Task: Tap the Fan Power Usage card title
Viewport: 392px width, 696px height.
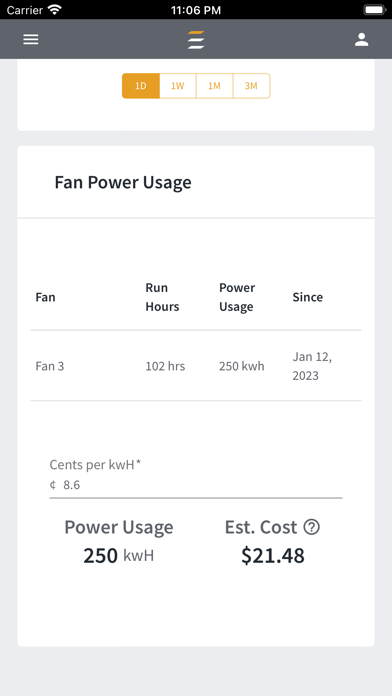Action: pos(123,182)
